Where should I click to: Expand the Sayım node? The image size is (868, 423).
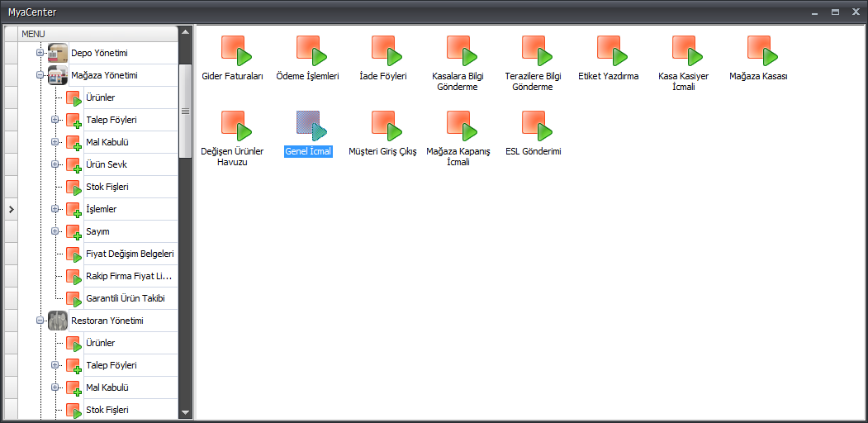click(55, 231)
